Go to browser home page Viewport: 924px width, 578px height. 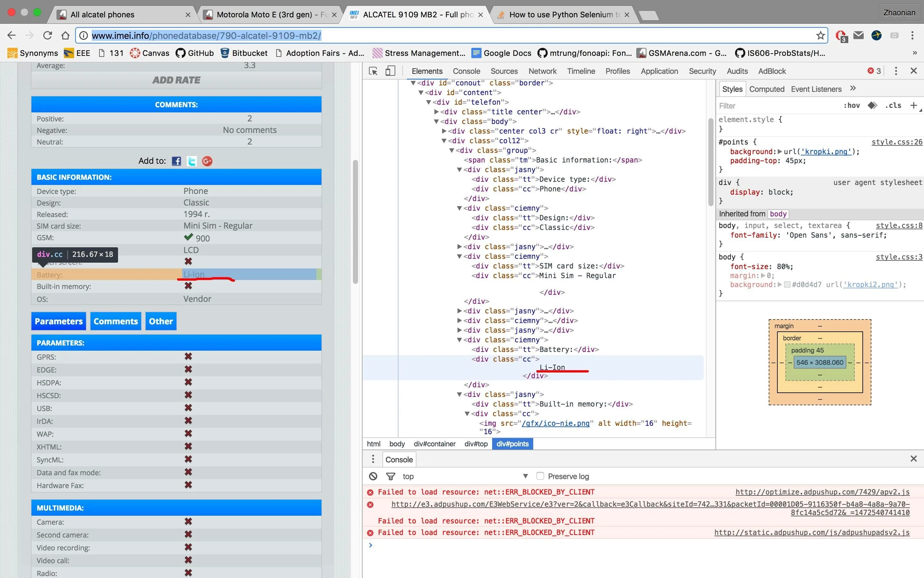coord(66,36)
